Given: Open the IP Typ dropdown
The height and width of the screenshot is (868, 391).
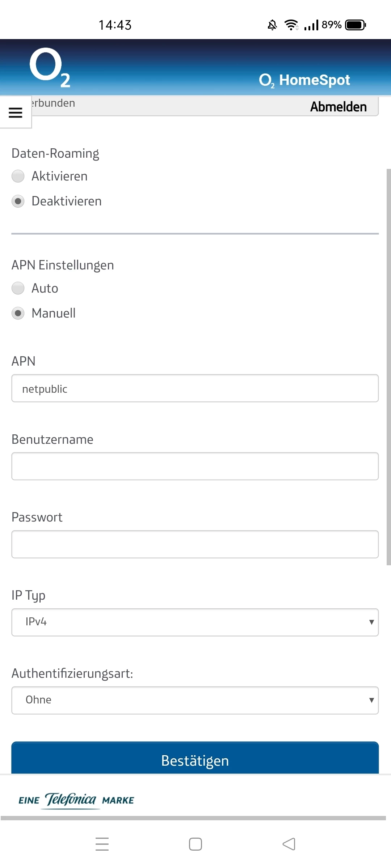Looking at the screenshot, I should coord(195,622).
